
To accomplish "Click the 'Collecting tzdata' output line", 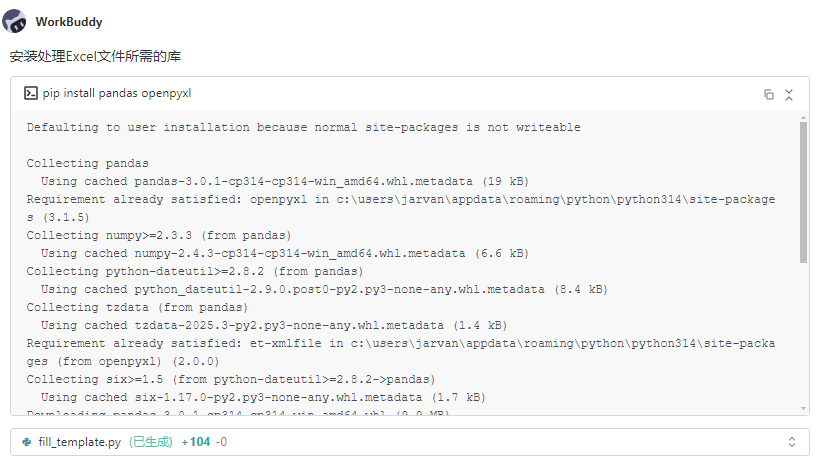I will pos(137,307).
